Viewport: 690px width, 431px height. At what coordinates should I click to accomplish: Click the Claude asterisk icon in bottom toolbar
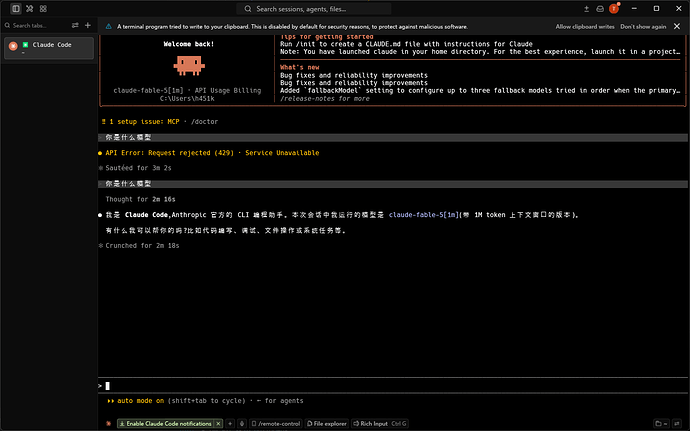point(108,424)
